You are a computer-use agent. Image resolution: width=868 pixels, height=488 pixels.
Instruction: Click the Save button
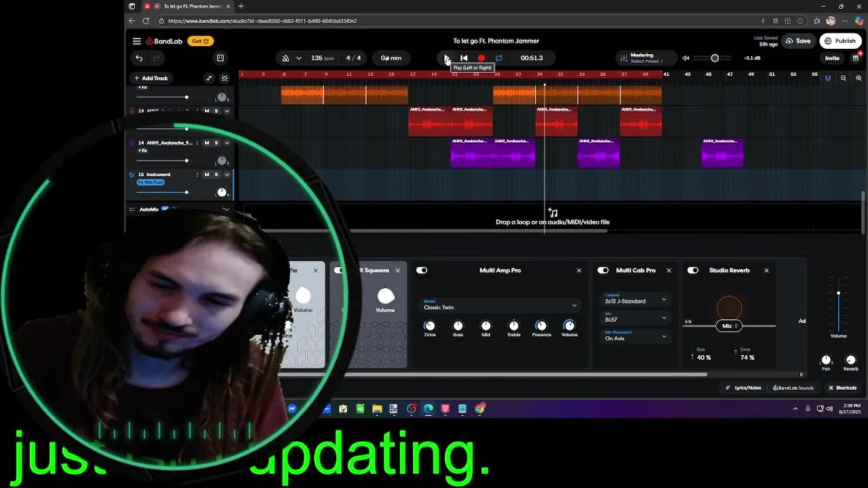pos(798,41)
